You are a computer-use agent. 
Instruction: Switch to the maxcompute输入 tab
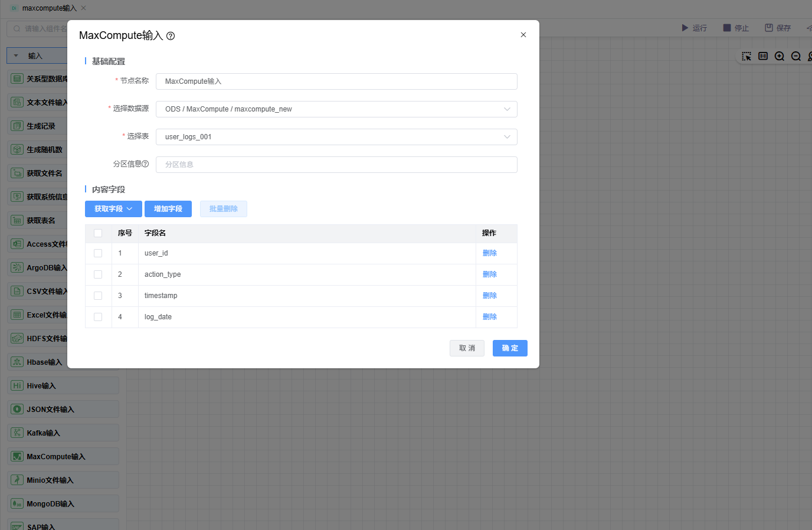pyautogui.click(x=49, y=8)
